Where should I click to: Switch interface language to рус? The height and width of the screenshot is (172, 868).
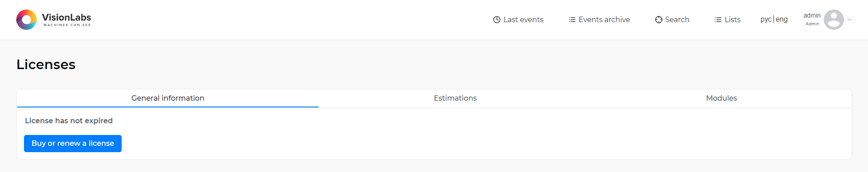(x=766, y=19)
